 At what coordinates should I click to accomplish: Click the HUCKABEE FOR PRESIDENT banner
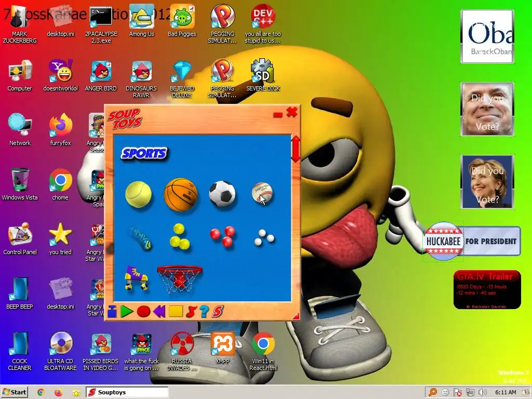coord(472,241)
